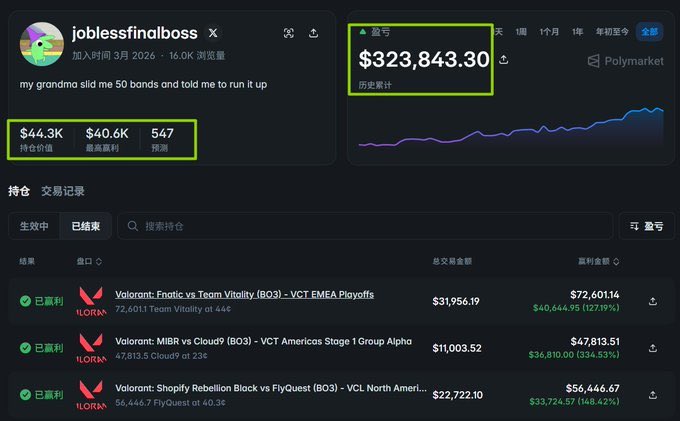Click the $323,843.30 profit amount
Image resolution: width=680 pixels, height=421 pixels.
424,59
